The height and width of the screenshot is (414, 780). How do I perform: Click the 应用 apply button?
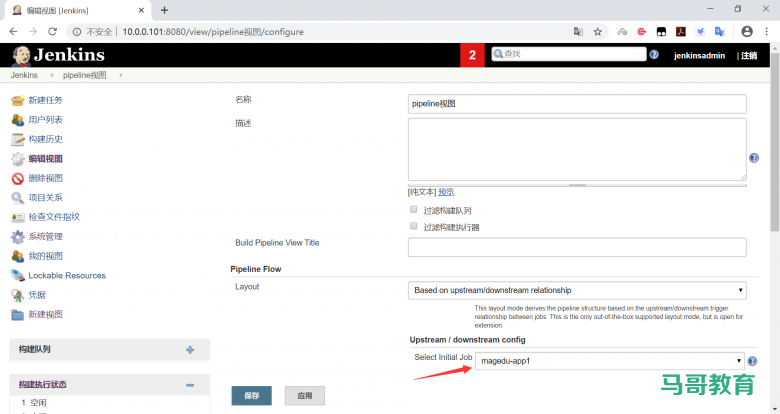(304, 396)
